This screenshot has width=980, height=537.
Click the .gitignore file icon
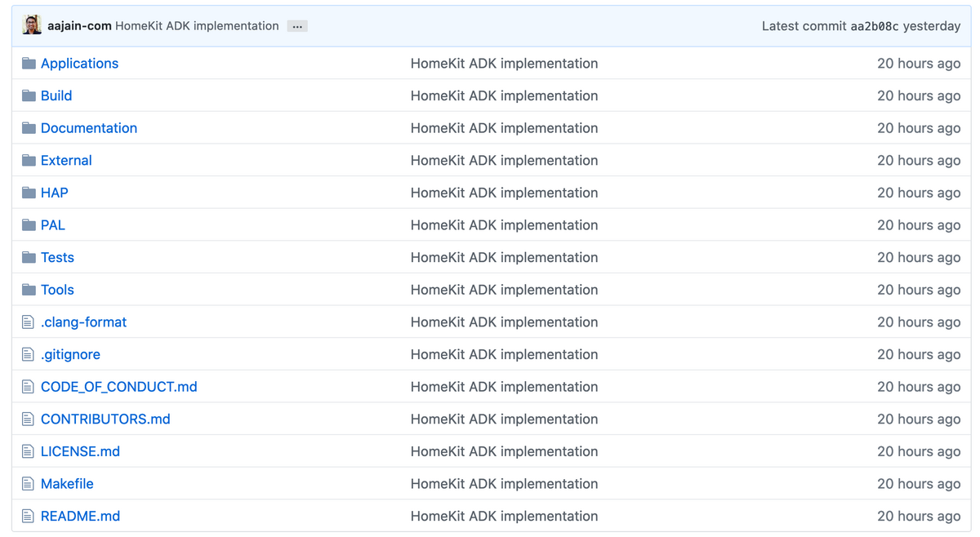tap(28, 354)
